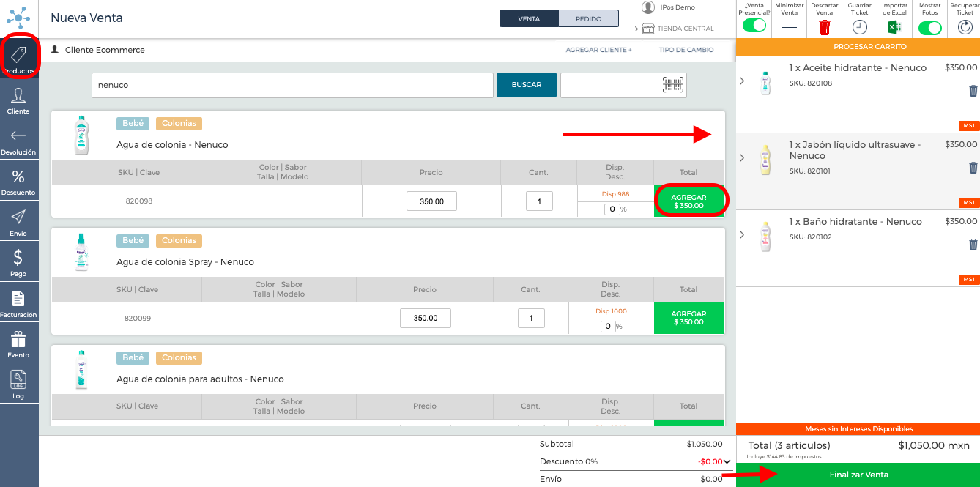Click discount percent field for Agua de colonia
Image resolution: width=980 pixels, height=487 pixels.
[612, 209]
